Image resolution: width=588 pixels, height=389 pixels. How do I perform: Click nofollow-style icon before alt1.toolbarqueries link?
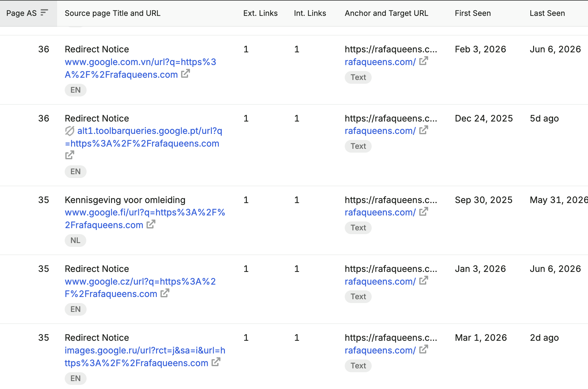point(69,131)
